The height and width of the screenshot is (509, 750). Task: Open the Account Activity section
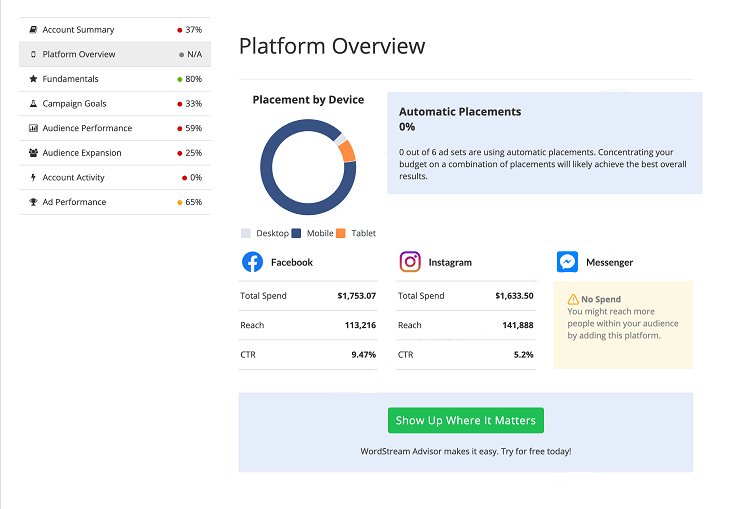coord(115,177)
